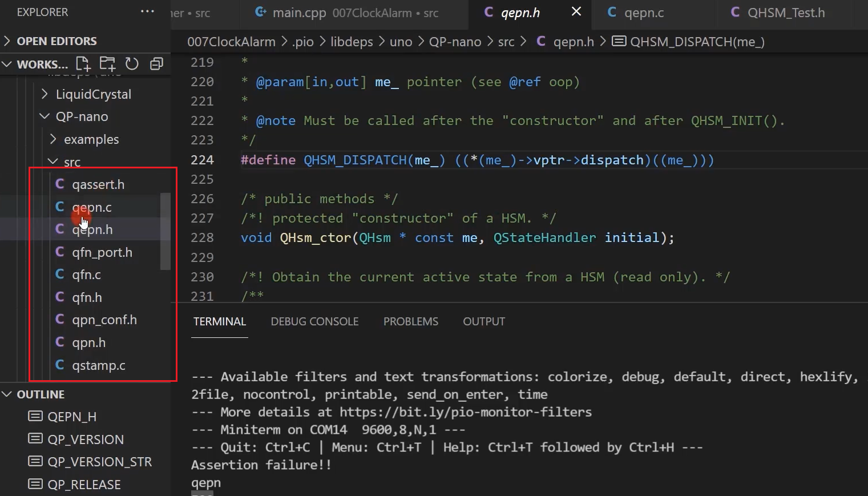Open qfn_port.h file

(102, 252)
